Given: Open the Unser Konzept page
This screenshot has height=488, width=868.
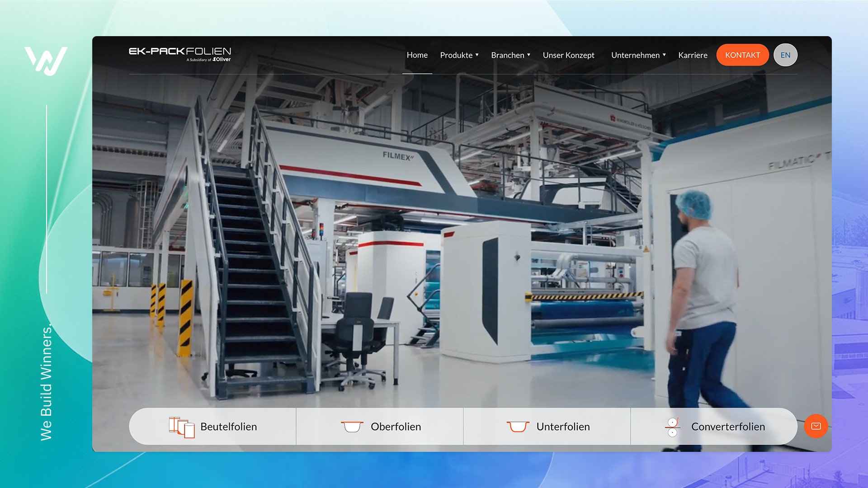Looking at the screenshot, I should coord(568,55).
